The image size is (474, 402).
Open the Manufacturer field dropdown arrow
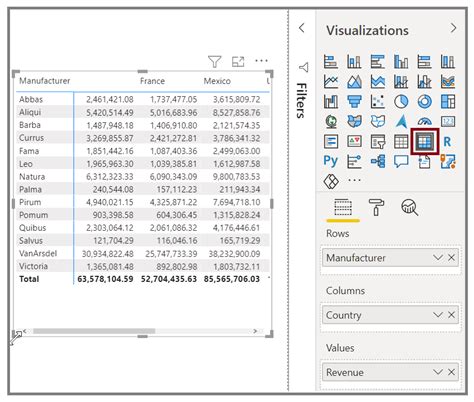(438, 258)
